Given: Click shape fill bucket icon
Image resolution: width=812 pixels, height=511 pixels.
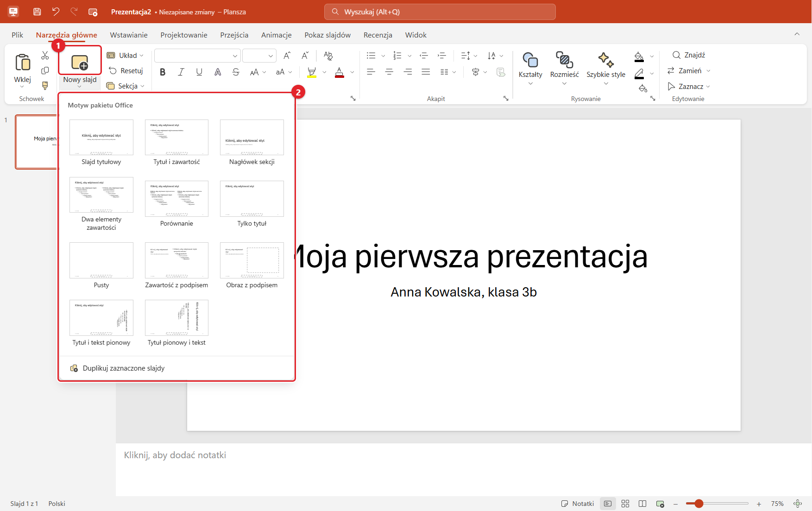Looking at the screenshot, I should coord(639,57).
